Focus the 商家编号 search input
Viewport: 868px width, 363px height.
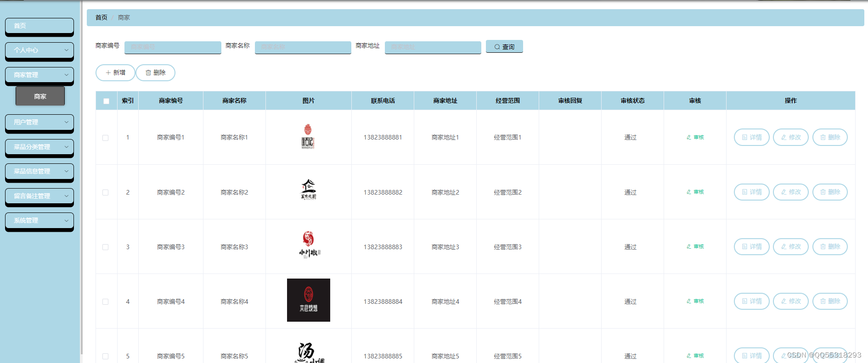pos(173,47)
